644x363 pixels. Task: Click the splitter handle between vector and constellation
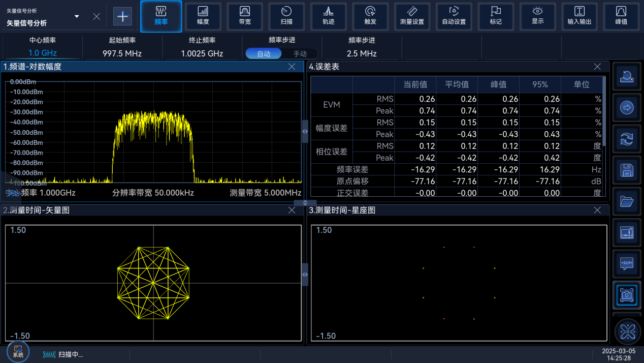click(x=305, y=275)
